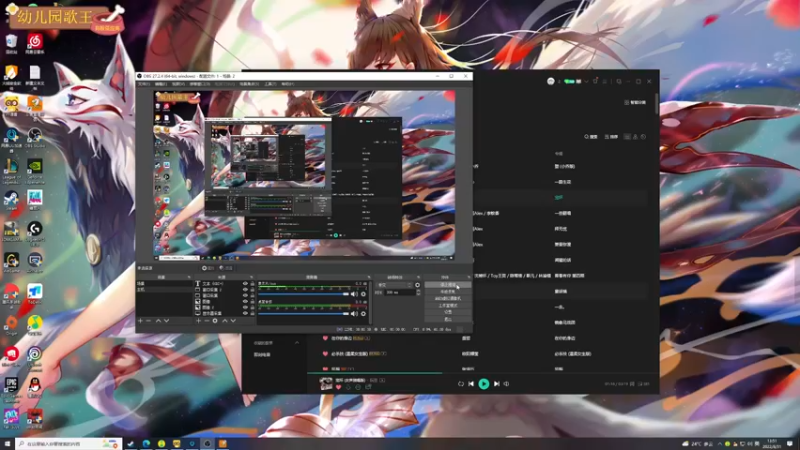Open transitions panel dock menu
The width and height of the screenshot is (800, 450).
pos(418,277)
